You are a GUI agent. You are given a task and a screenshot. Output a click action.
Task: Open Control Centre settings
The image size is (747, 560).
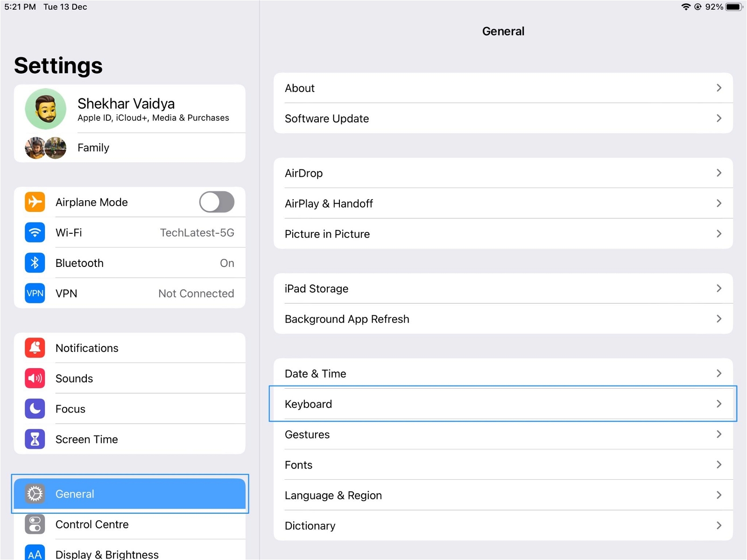130,524
